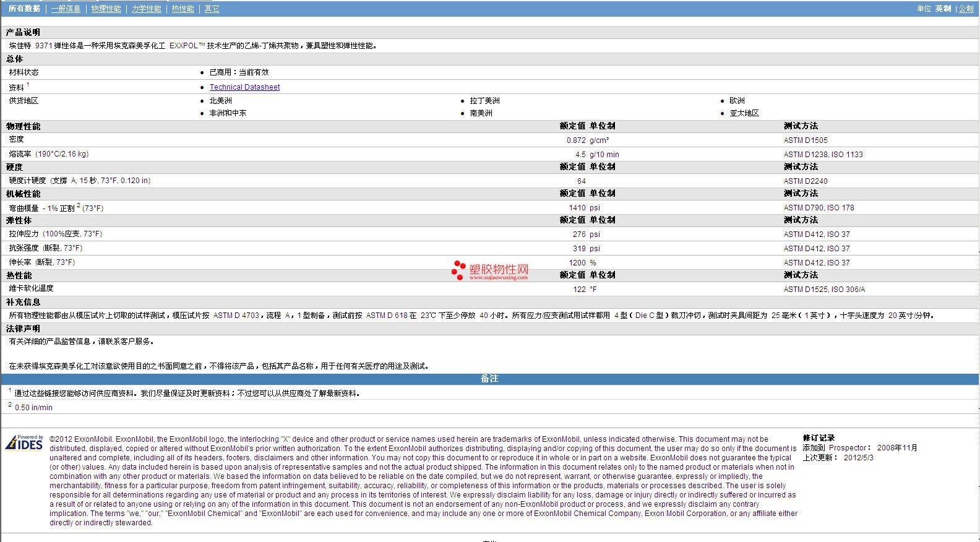Switch to the 一般信息 tab
This screenshot has width=980, height=542.
tap(66, 9)
